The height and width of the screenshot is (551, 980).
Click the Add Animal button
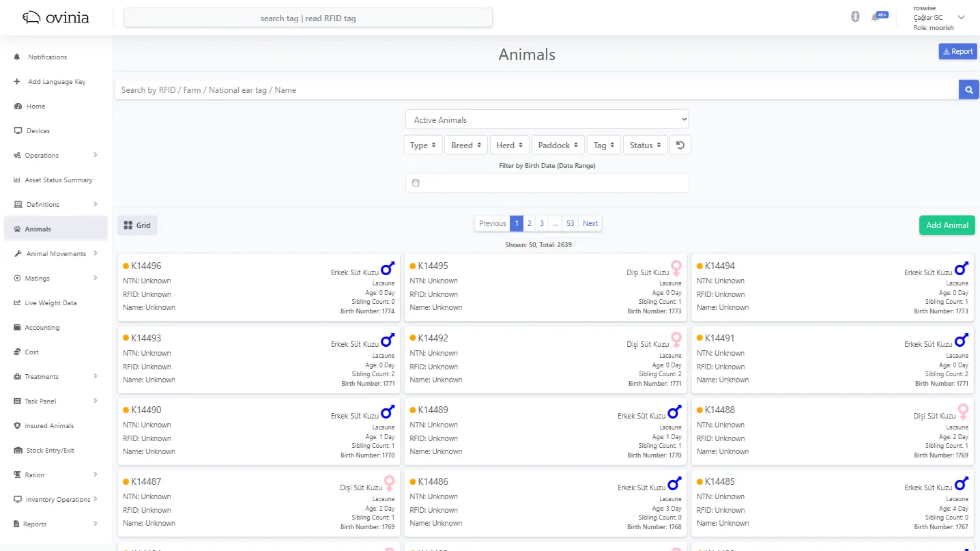(x=947, y=225)
